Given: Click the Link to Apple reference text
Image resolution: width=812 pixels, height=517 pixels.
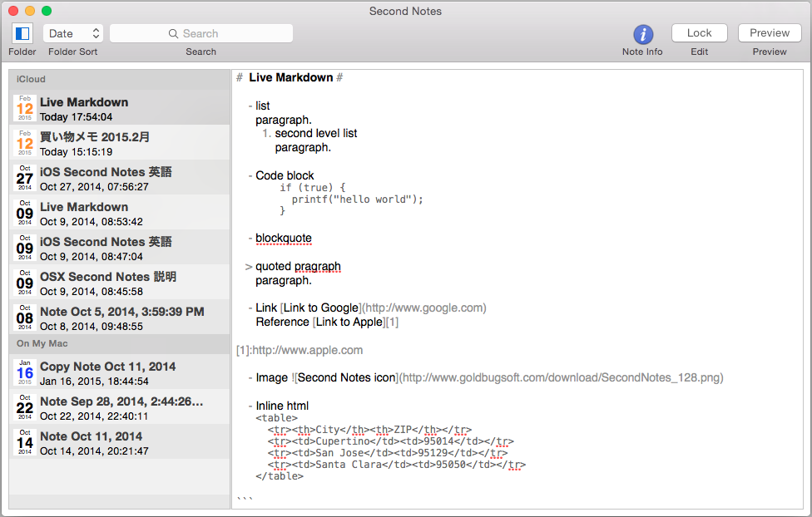Looking at the screenshot, I should pos(349,322).
